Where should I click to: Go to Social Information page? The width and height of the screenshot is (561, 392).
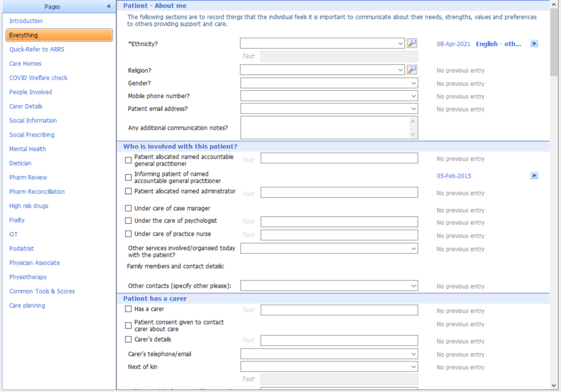(33, 120)
